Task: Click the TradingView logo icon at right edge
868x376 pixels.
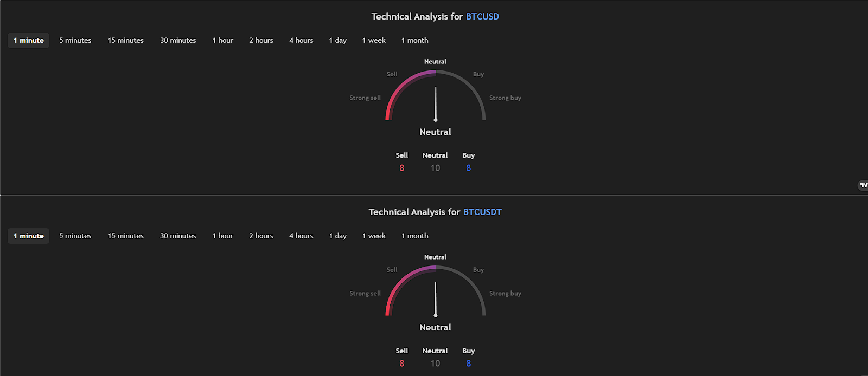Action: 863,185
